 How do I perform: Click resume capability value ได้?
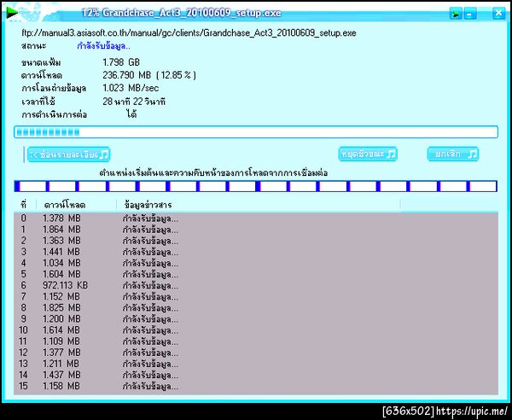click(x=131, y=114)
